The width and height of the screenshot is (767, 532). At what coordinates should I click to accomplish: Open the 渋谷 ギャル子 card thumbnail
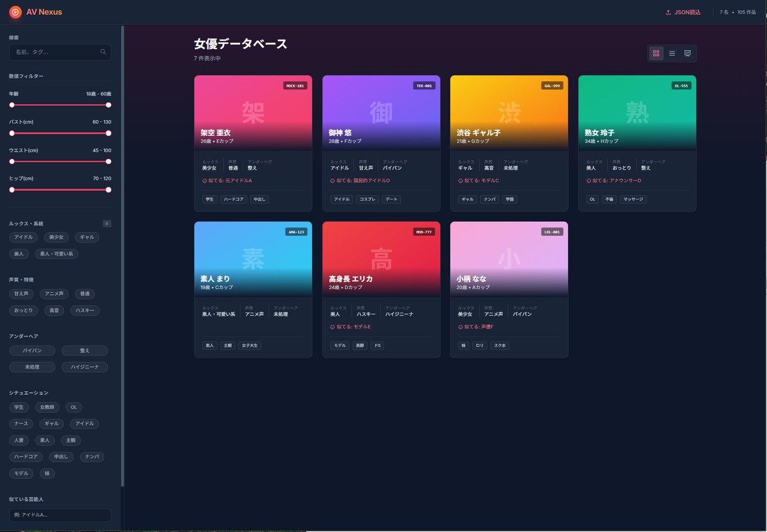click(509, 113)
